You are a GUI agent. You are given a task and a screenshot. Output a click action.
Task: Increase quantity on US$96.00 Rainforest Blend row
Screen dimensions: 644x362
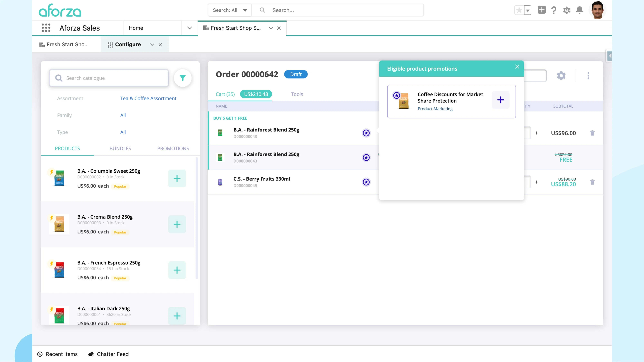536,133
